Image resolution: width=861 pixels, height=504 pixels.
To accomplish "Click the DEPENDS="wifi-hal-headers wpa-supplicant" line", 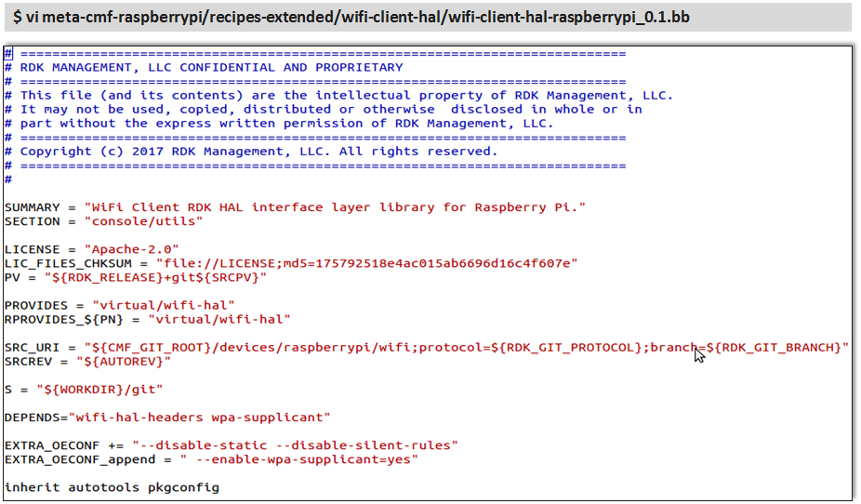I will click(167, 418).
